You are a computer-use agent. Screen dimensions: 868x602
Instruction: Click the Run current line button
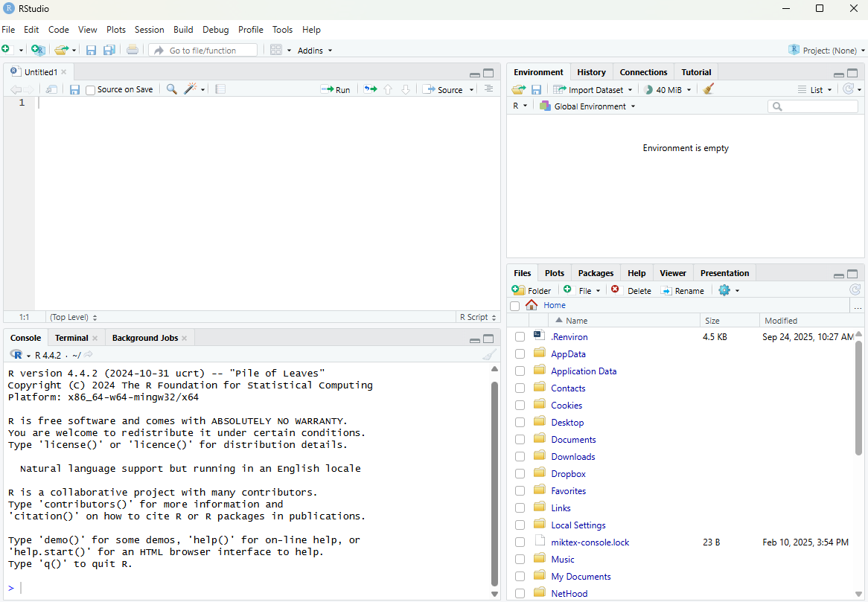pyautogui.click(x=335, y=89)
